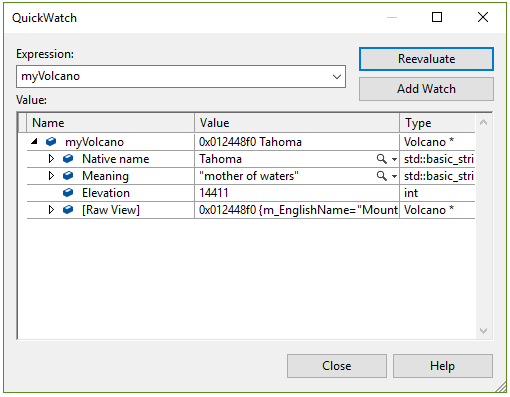Click the blue icon beside Meaning
510x397 pixels.
coord(68,176)
